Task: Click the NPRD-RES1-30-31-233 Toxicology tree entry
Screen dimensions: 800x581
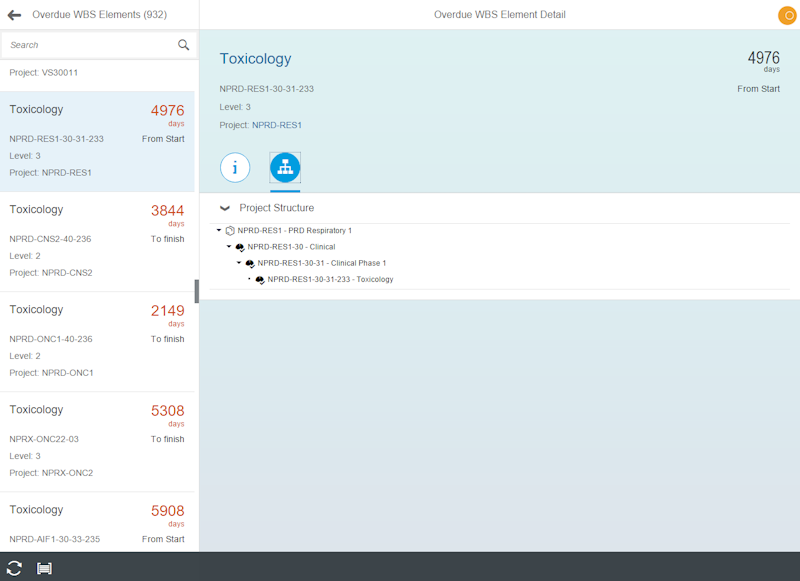Action: [x=330, y=280]
